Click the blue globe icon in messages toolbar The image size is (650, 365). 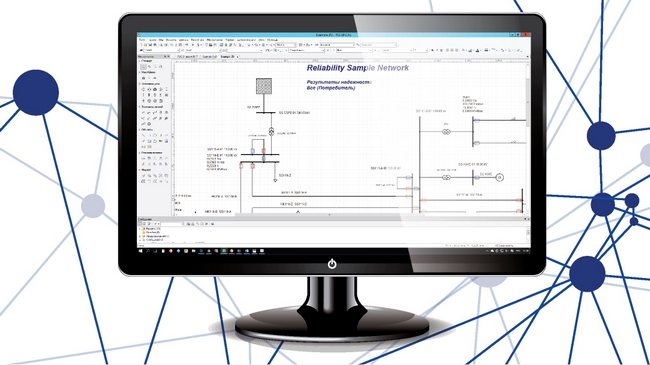213,224
